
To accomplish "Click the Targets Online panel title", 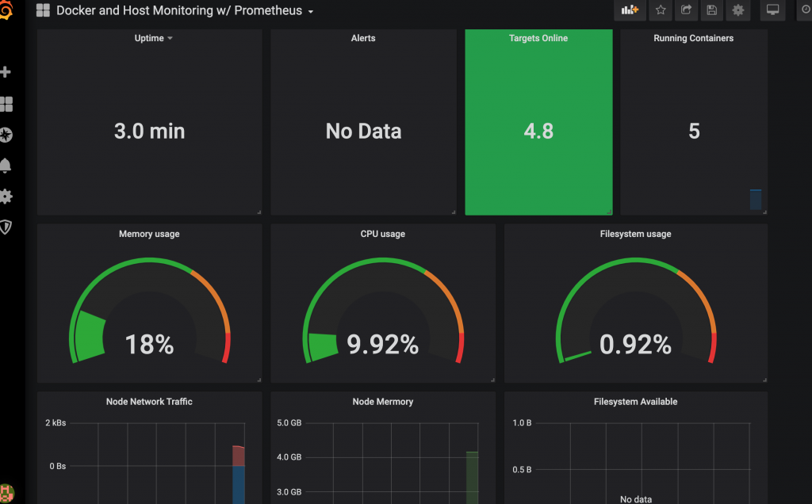I will 538,38.
